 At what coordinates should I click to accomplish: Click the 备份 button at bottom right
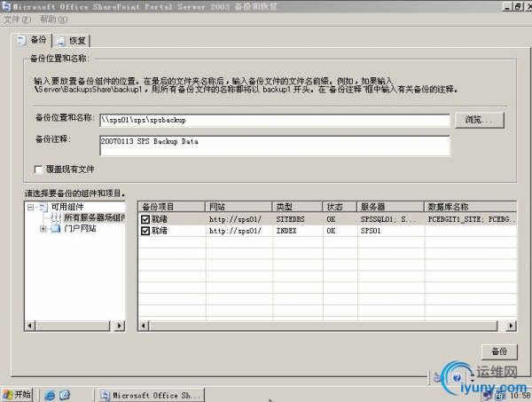click(499, 351)
